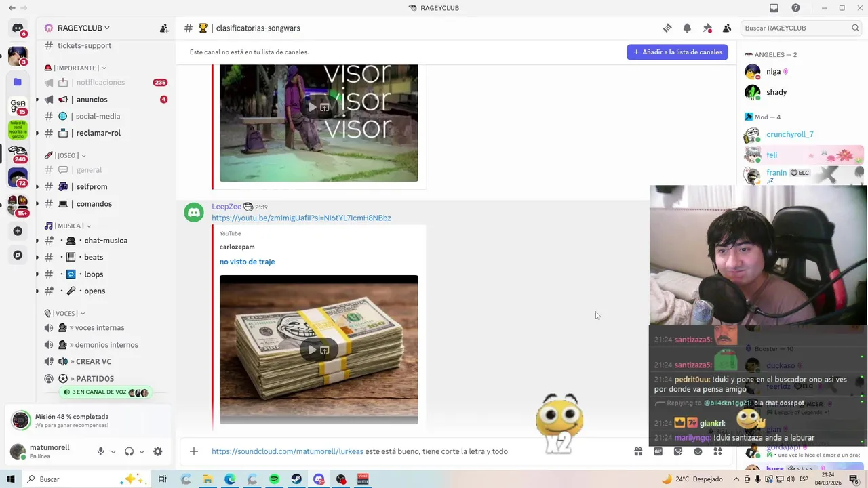868x488 pixels.
Task: Open the soundcloud.com/matumorell/lurkeas link
Action: [288, 451]
